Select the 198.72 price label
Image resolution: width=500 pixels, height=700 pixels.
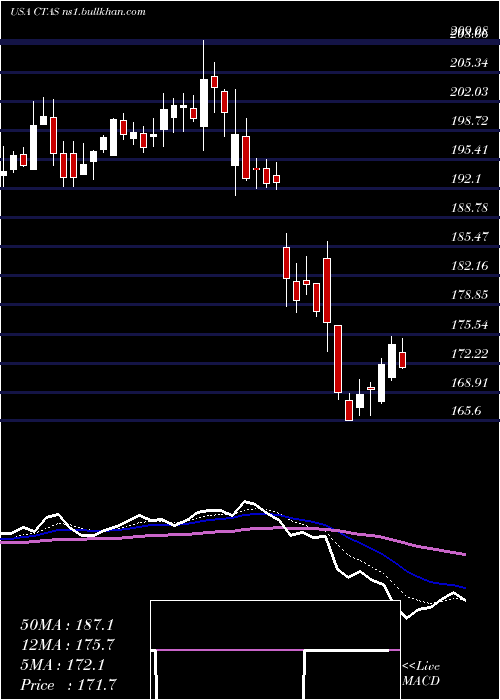click(469, 121)
